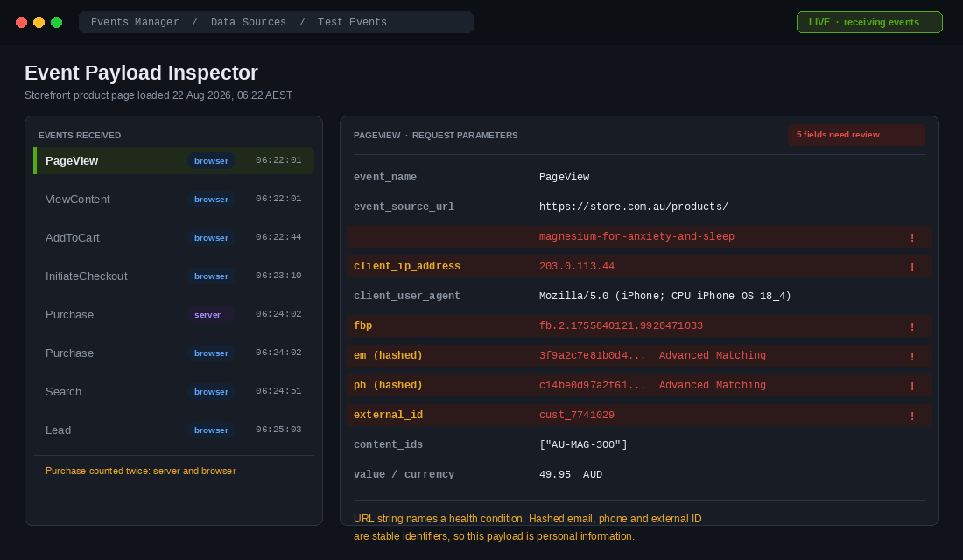
Task: Click IP value 203.0.113.44
Action: tap(577, 266)
